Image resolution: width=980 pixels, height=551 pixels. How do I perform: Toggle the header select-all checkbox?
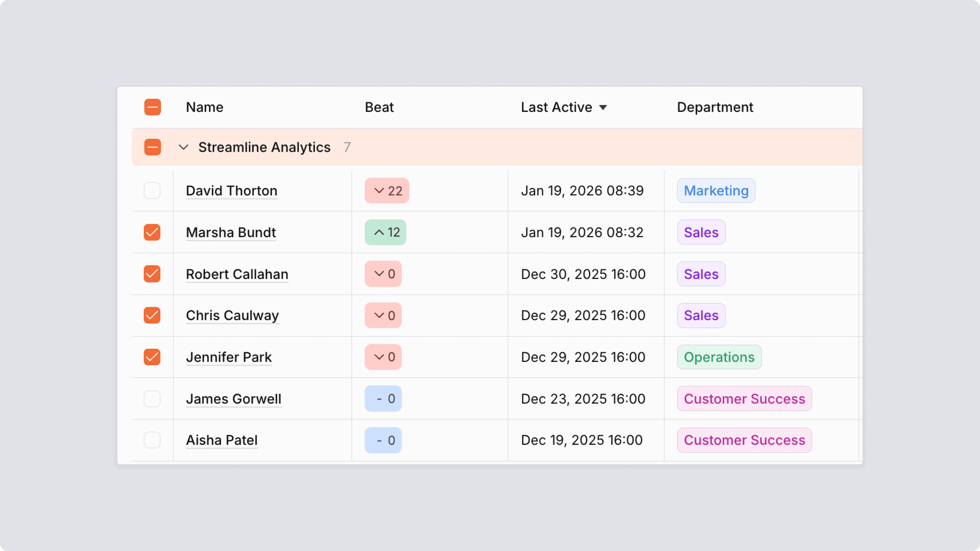click(x=152, y=107)
